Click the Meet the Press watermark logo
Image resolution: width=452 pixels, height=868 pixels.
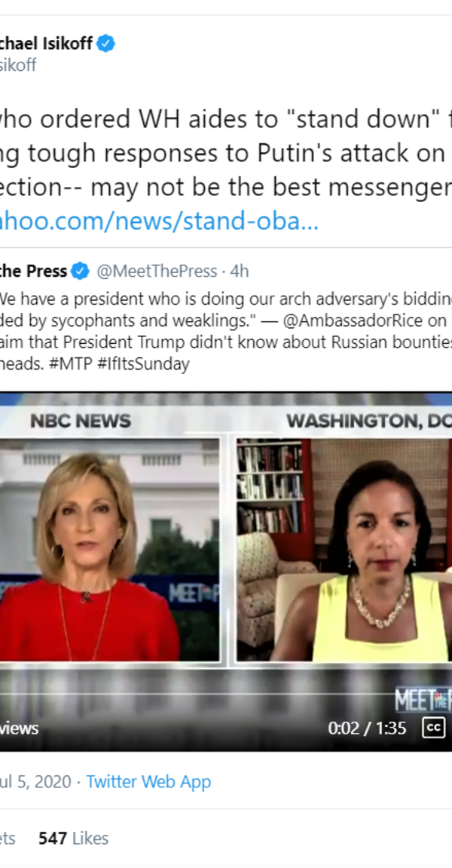(x=423, y=700)
